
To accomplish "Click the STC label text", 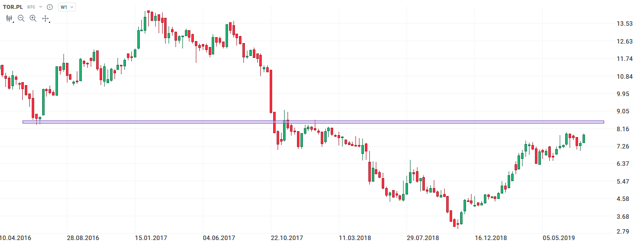I will 31,7.
